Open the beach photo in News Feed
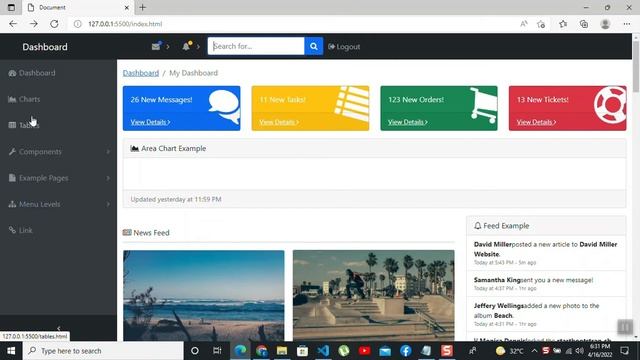The height and width of the screenshot is (360, 640). coord(204,296)
